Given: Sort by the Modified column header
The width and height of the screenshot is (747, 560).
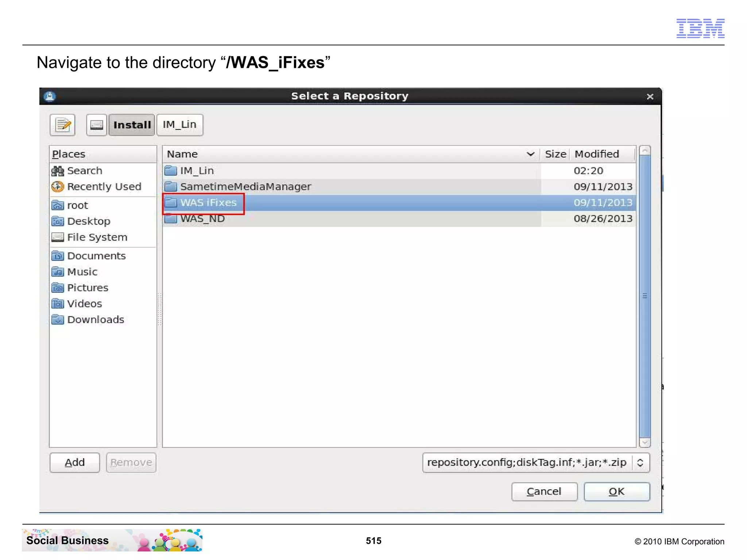Looking at the screenshot, I should click(x=603, y=154).
